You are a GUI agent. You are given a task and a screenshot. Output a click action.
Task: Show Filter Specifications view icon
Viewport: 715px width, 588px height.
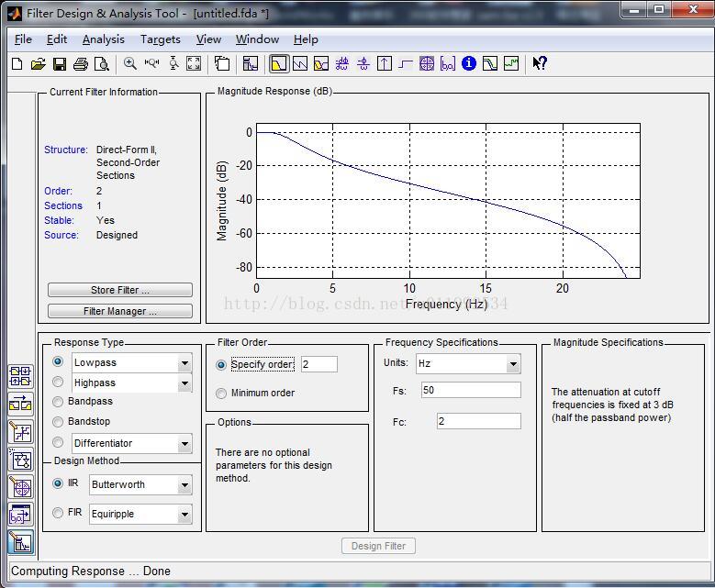[x=251, y=64]
